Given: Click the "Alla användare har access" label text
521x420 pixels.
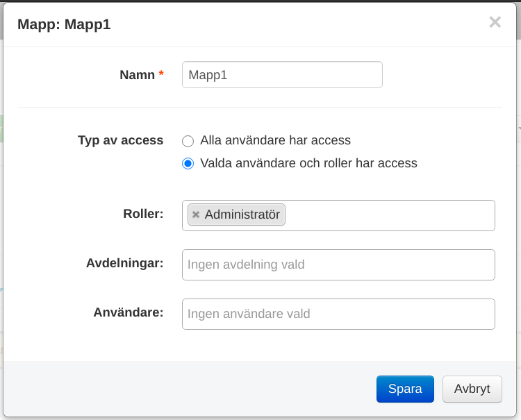Looking at the screenshot, I should 275,140.
